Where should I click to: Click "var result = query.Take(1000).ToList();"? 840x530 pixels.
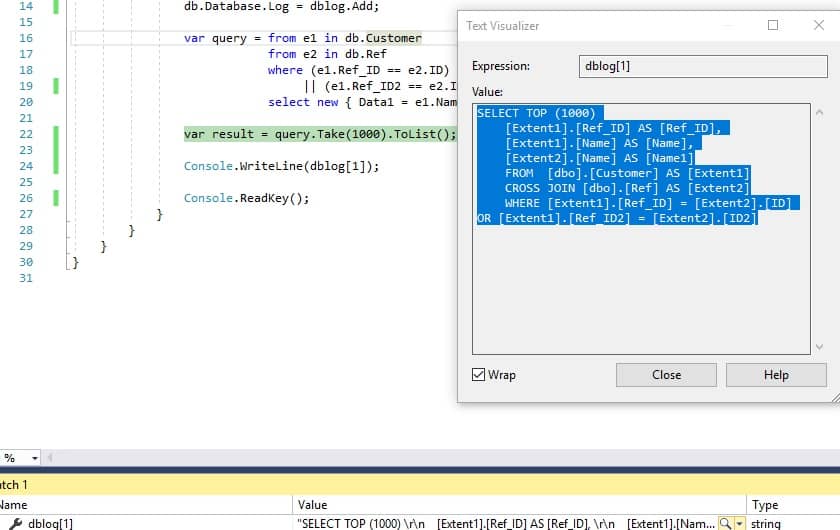pos(320,134)
